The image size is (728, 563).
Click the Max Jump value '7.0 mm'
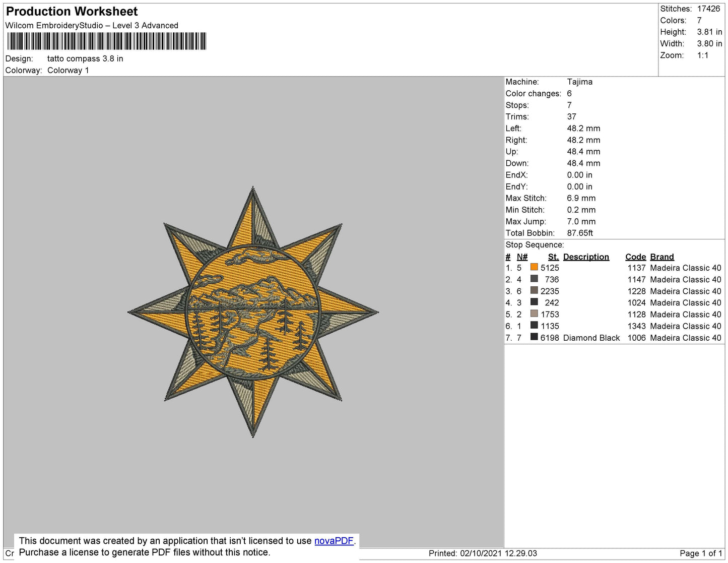pyautogui.click(x=581, y=221)
